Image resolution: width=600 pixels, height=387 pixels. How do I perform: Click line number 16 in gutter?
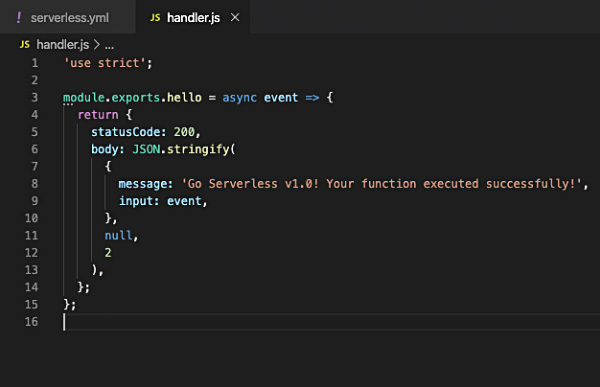tap(32, 322)
